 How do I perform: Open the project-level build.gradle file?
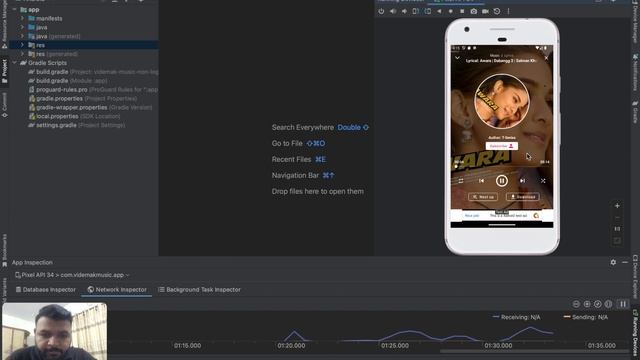coord(93,72)
